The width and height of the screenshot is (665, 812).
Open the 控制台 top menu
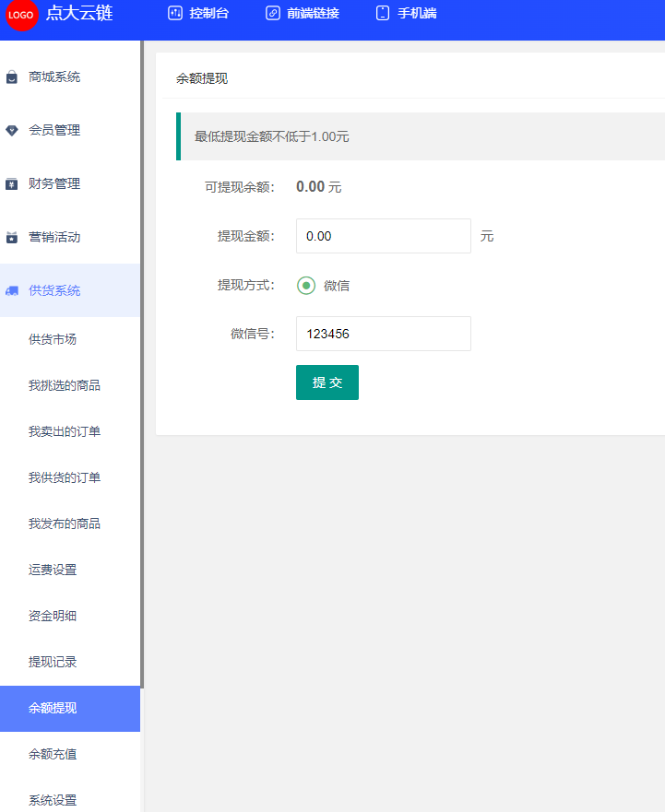pyautogui.click(x=198, y=14)
